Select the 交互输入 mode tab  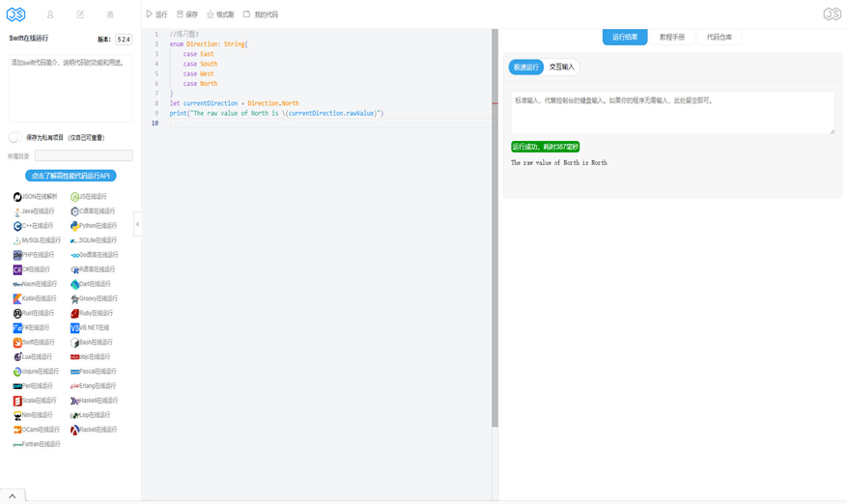click(562, 67)
